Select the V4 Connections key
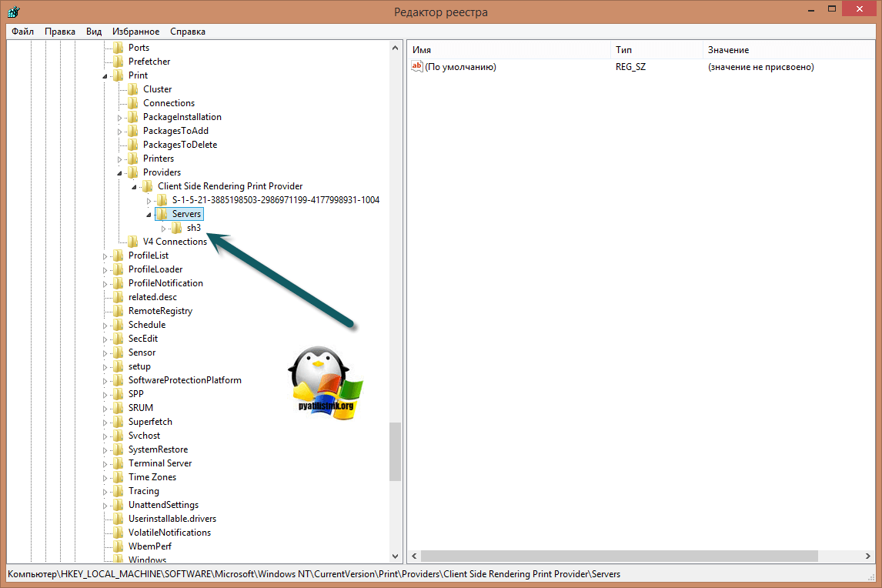882x588 pixels. point(175,242)
